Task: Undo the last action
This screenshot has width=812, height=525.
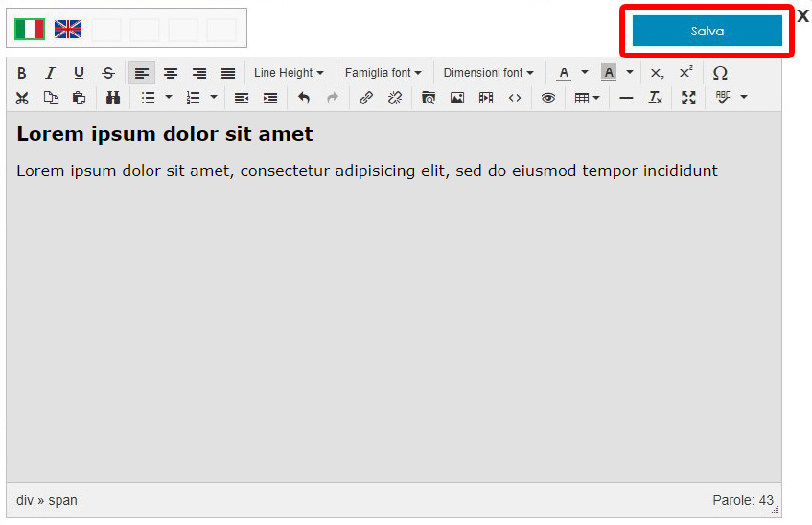Action: pyautogui.click(x=304, y=98)
